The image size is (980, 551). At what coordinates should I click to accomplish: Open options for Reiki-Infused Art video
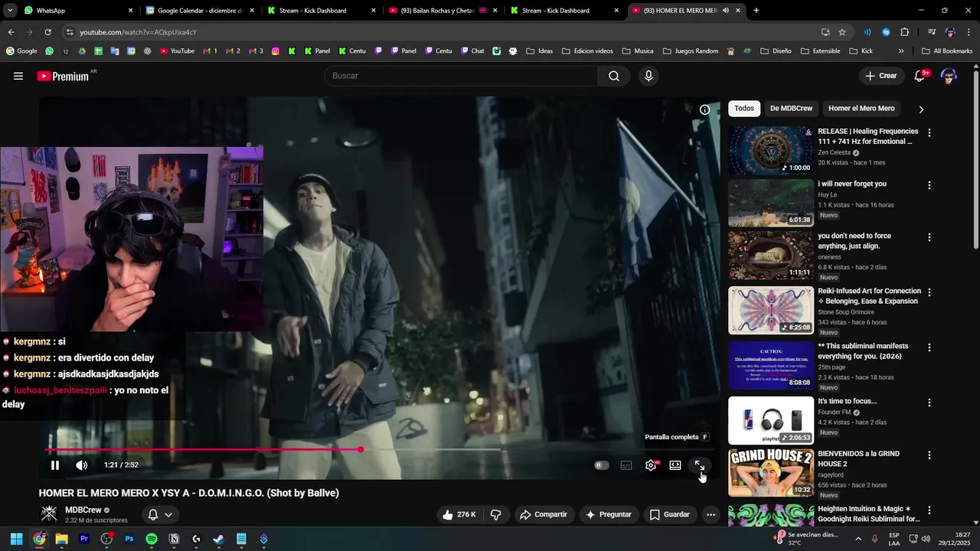pos(929,292)
